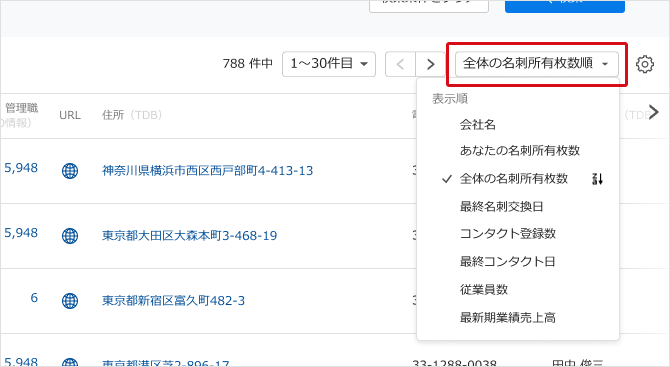This screenshot has width=670, height=367.
Task: Open address 神奈川県横浜市西区西戸部町4-413-13
Action: point(207,171)
